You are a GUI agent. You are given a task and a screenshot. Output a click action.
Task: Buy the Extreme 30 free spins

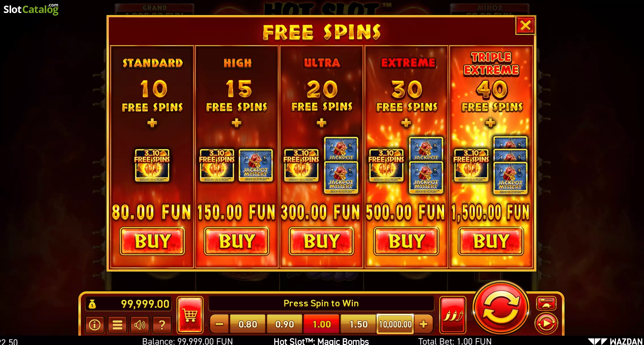[406, 241]
